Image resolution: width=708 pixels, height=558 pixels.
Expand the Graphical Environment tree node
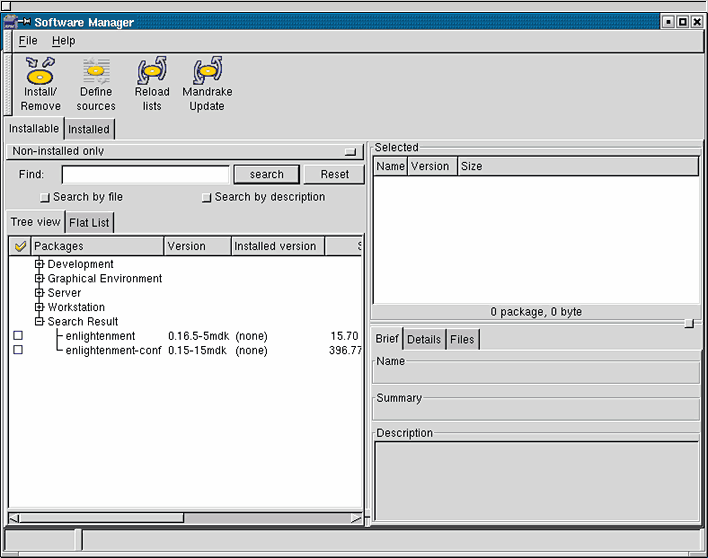39,279
